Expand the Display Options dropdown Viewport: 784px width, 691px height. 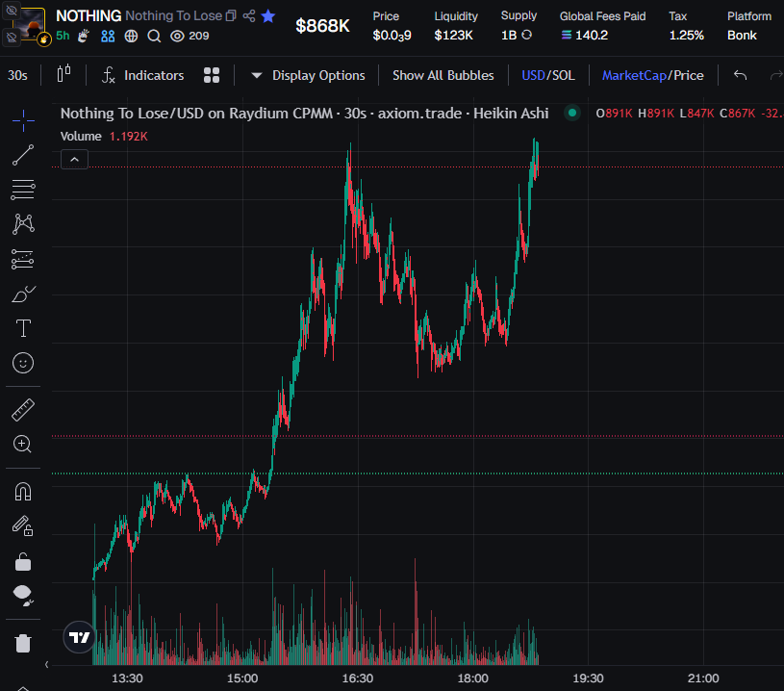point(309,76)
